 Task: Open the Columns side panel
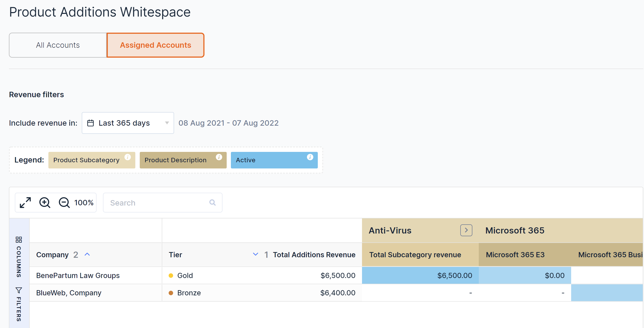coord(19,257)
